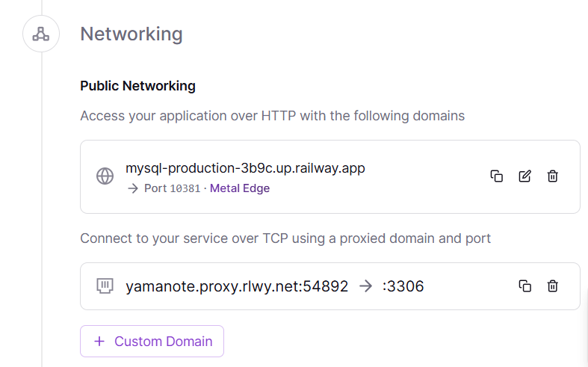Add a Custom Domain

[x=152, y=342]
